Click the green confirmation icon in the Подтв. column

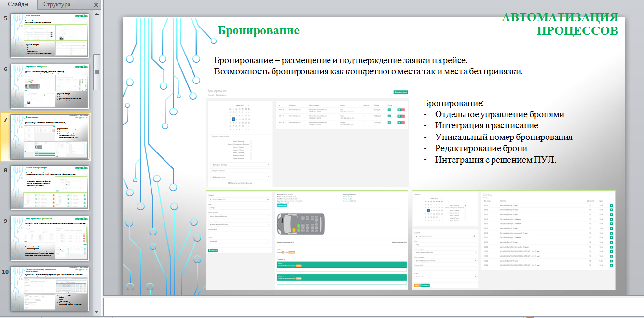pyautogui.click(x=389, y=110)
